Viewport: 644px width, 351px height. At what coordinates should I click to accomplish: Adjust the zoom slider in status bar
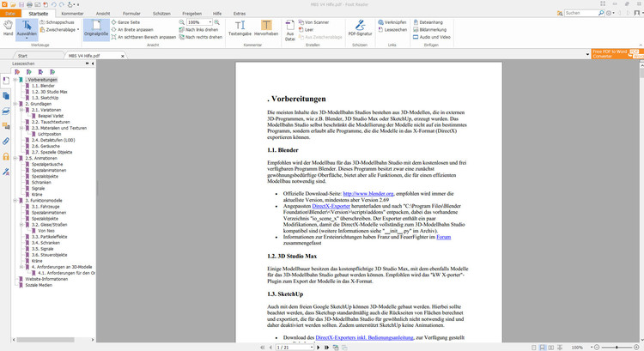coord(617,348)
